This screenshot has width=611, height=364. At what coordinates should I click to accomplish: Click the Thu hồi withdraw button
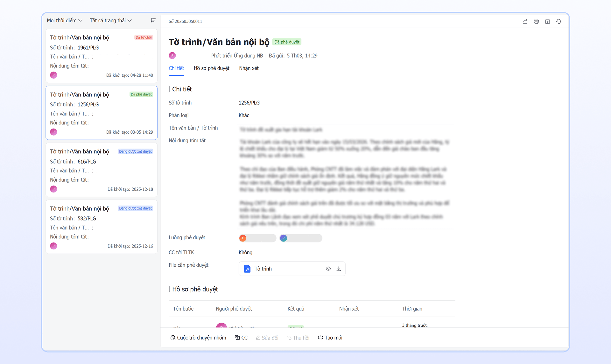click(298, 338)
